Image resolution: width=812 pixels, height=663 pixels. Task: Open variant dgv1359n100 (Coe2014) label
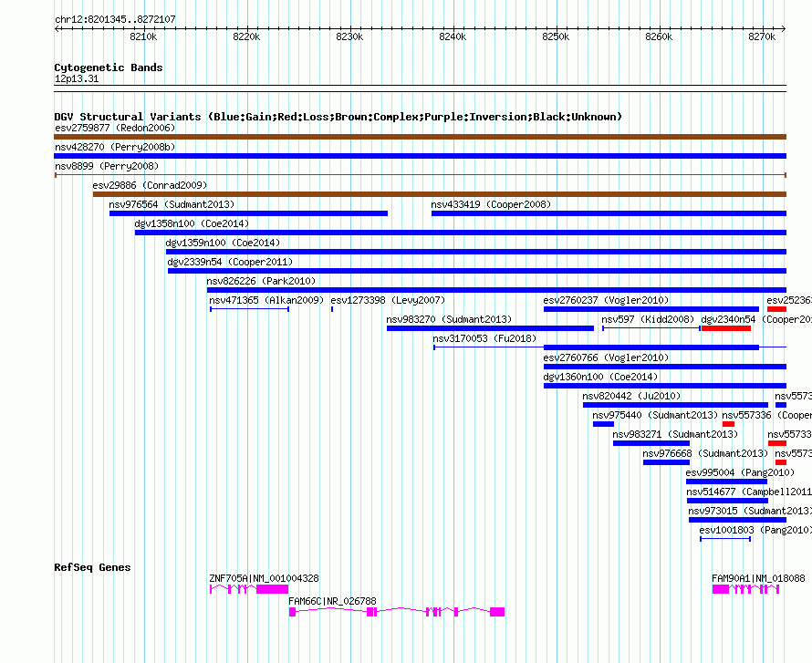pyautogui.click(x=223, y=243)
